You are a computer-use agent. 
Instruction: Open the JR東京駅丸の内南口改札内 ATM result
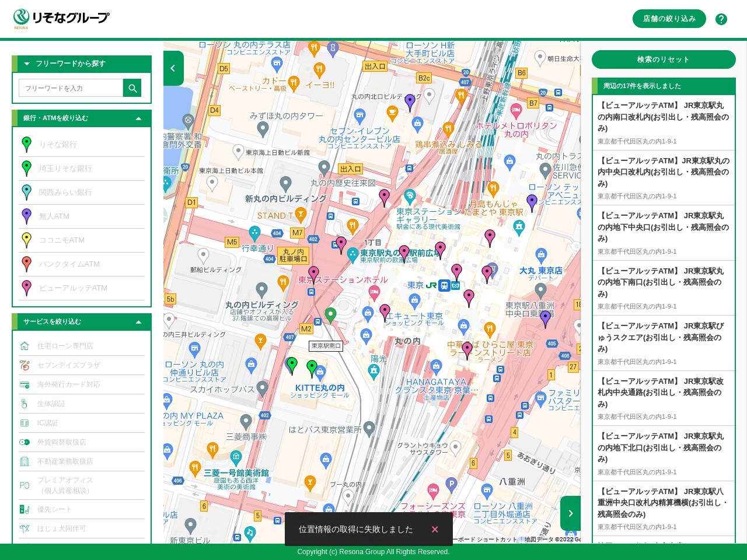(664, 123)
